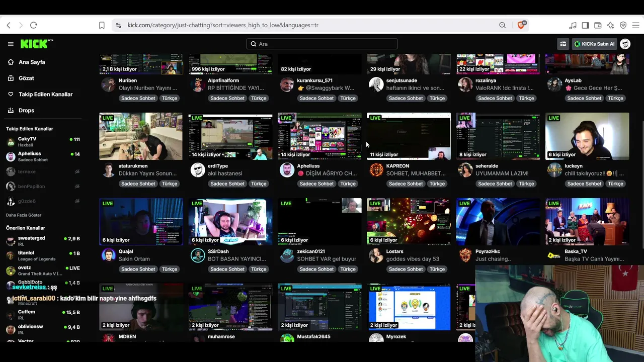This screenshot has width=644, height=362.
Task: Bookmark this page with the bookmark icon
Action: [x=102, y=25]
